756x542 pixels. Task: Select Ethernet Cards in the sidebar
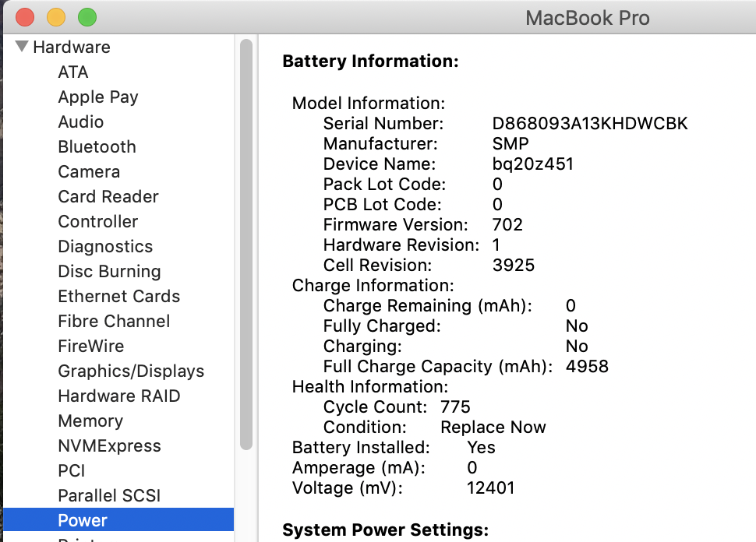[x=118, y=296]
